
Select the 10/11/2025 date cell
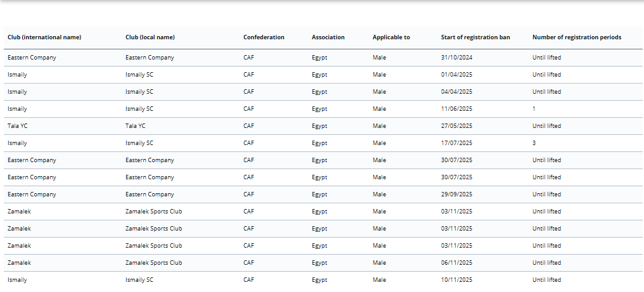(457, 280)
